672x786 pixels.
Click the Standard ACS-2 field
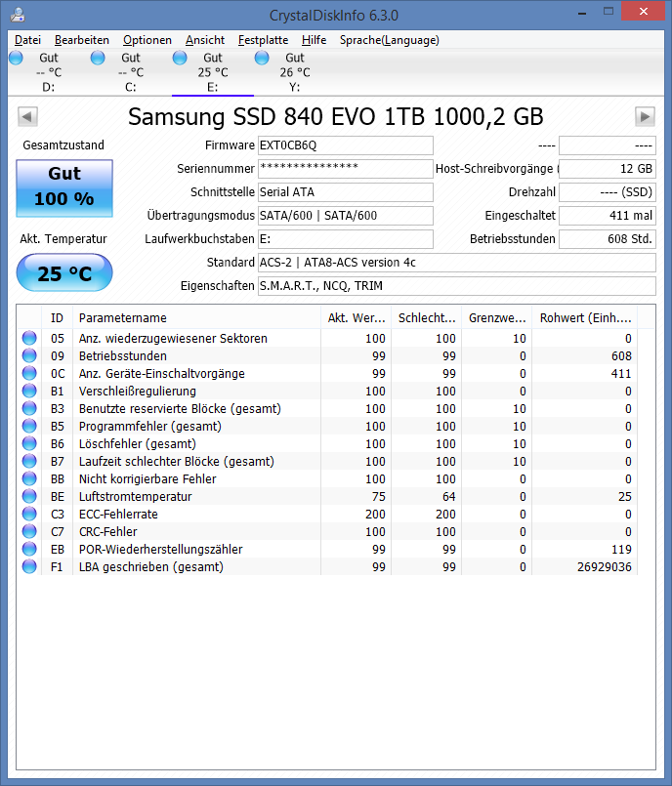tap(457, 263)
